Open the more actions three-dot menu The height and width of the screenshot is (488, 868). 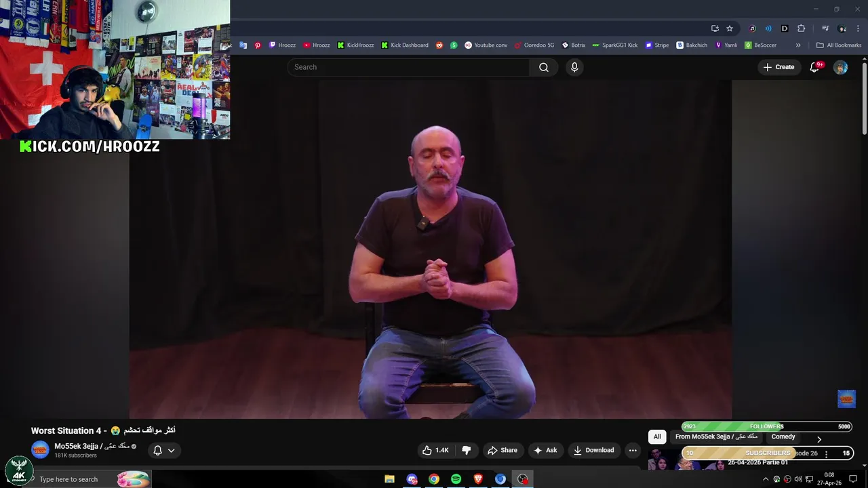(633, 450)
